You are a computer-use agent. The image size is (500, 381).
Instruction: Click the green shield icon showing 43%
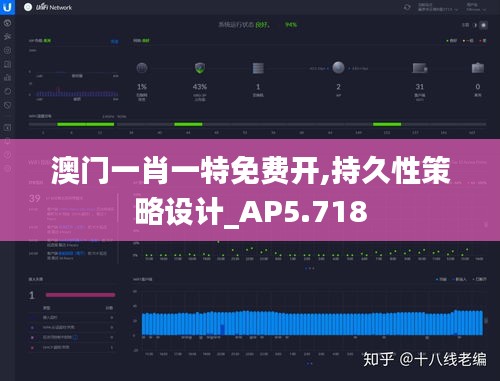click(200, 68)
